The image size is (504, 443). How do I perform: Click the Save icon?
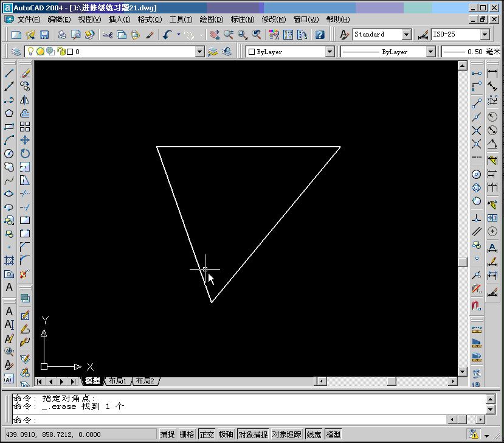(44, 35)
